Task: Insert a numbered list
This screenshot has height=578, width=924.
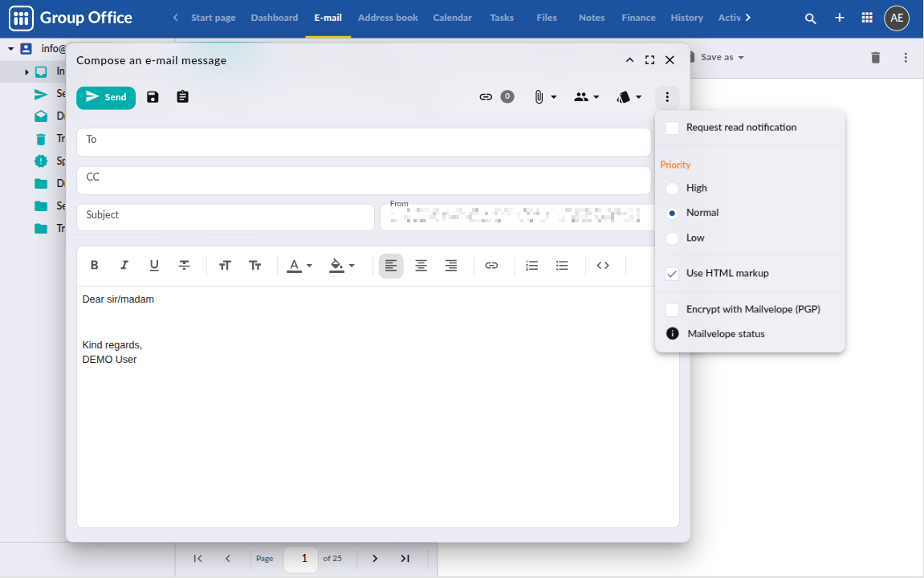Action: point(532,266)
